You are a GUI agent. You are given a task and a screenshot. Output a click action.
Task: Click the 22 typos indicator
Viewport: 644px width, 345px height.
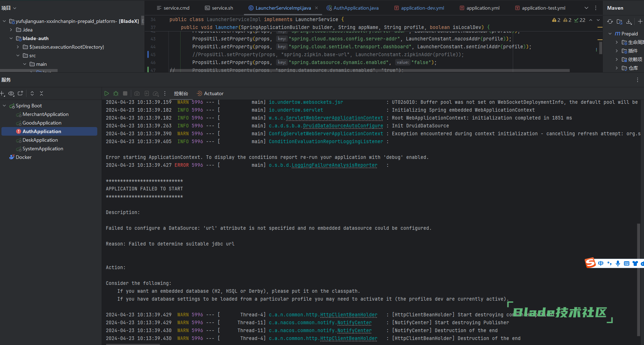(580, 20)
